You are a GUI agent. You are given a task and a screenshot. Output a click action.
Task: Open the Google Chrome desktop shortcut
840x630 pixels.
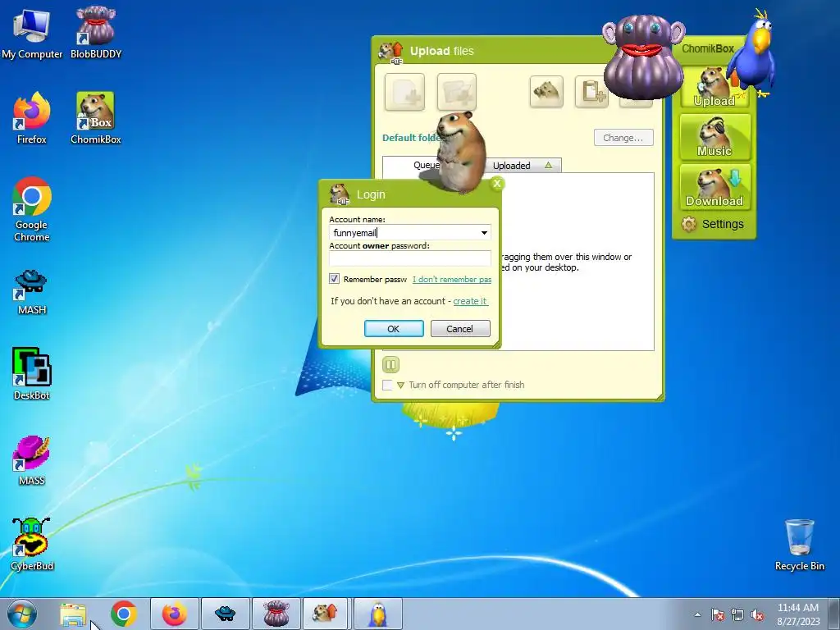(32, 209)
